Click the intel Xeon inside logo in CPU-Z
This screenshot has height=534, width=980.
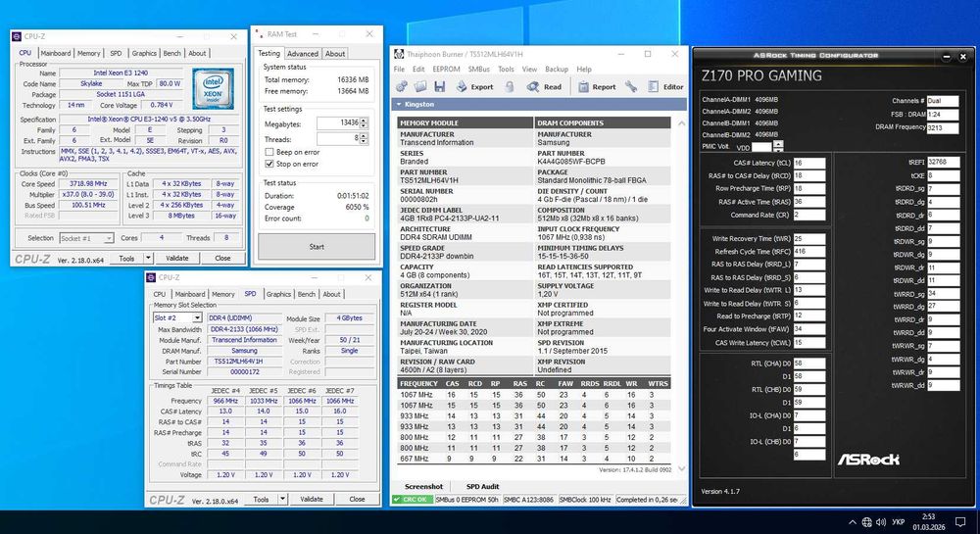pyautogui.click(x=213, y=89)
